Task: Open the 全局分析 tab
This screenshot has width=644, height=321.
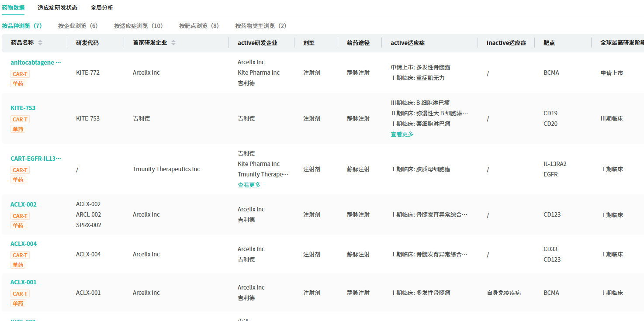Action: pos(102,7)
